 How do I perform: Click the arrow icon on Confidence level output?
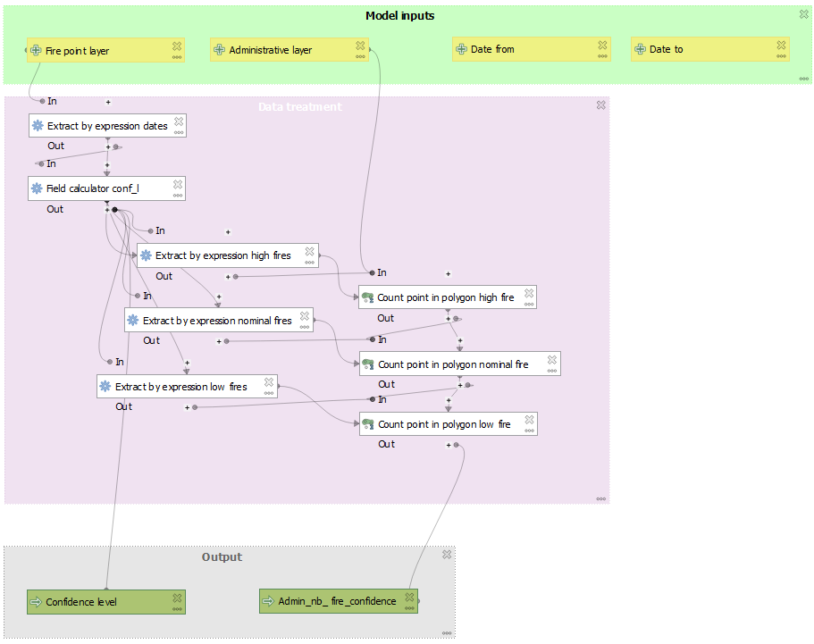click(36, 602)
